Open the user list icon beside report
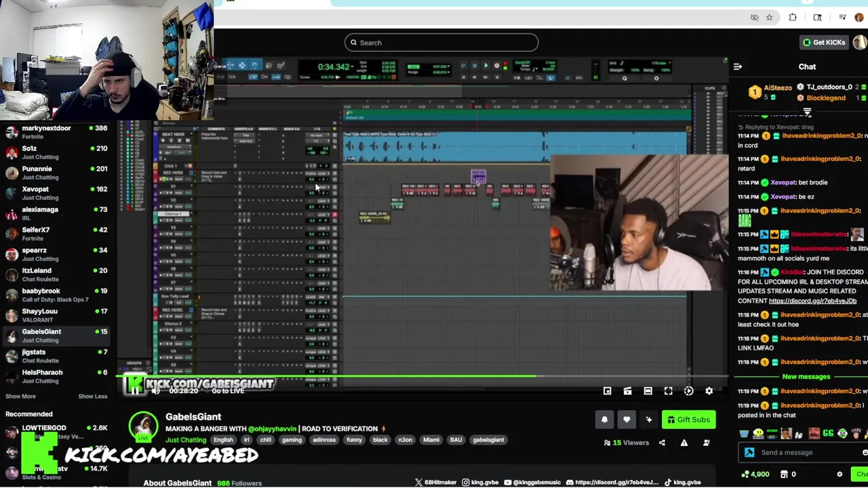This screenshot has height=488, width=868. coord(706,443)
